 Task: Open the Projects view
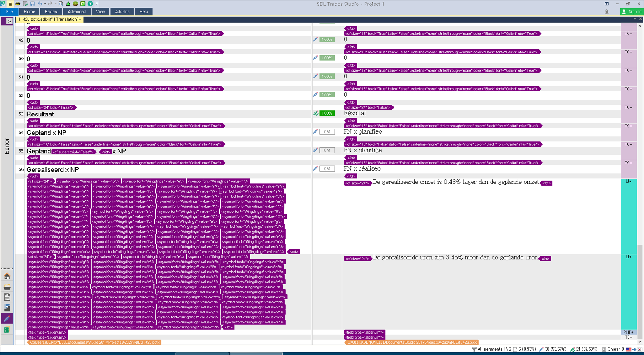click(7, 287)
